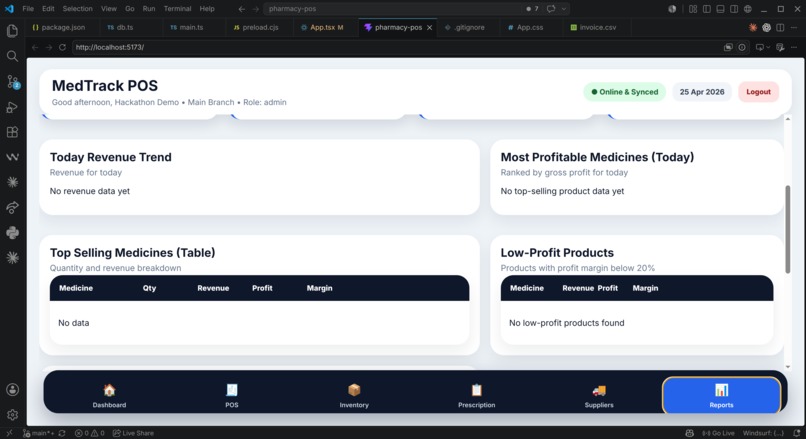Open the Search view in activity bar
The image size is (806, 439).
pos(12,56)
